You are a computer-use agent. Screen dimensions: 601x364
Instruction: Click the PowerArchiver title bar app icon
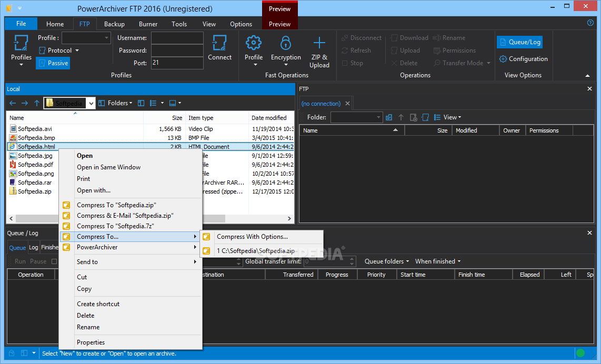pyautogui.click(x=9, y=8)
